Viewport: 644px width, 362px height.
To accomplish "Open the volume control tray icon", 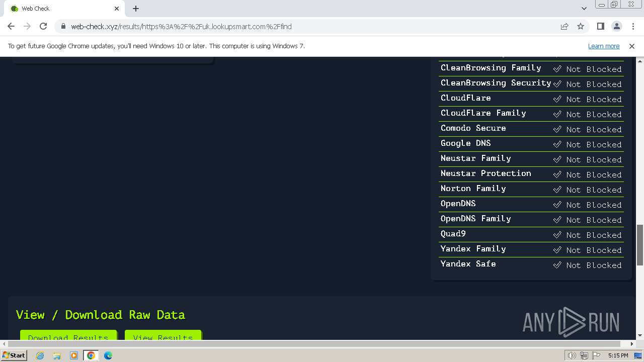I will pos(572,355).
